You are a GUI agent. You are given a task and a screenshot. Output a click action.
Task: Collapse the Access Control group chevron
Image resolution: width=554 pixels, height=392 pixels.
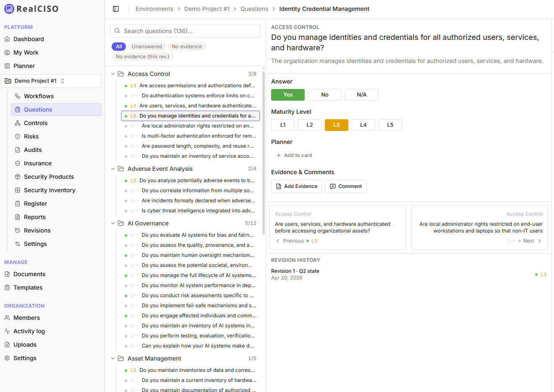[113, 74]
